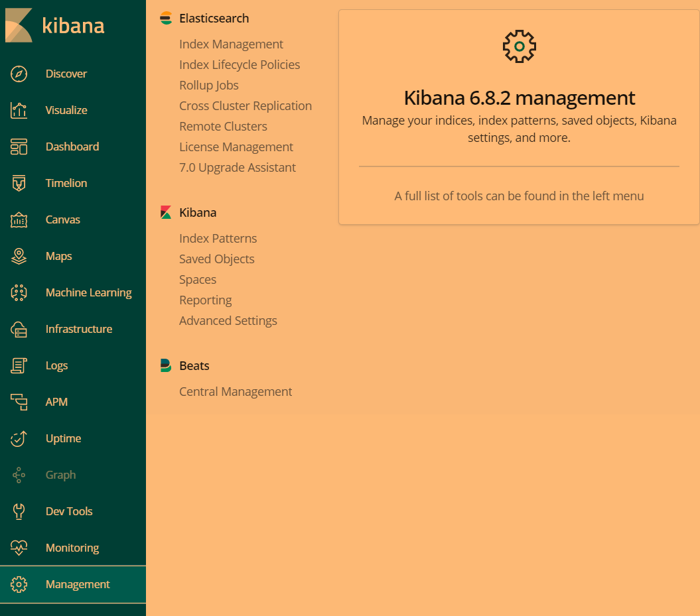Go to the Infrastructure label
Screen dimensions: 700x616
79,329
